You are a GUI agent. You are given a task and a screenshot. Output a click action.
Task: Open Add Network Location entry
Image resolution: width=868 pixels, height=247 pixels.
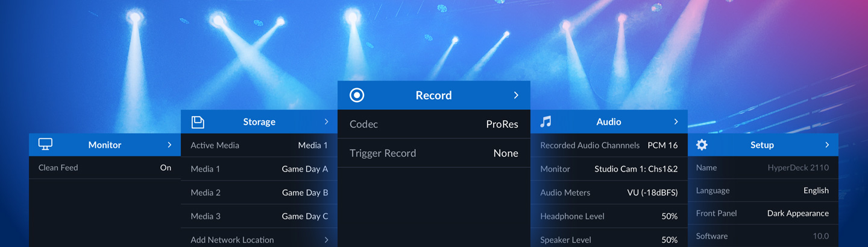259,238
